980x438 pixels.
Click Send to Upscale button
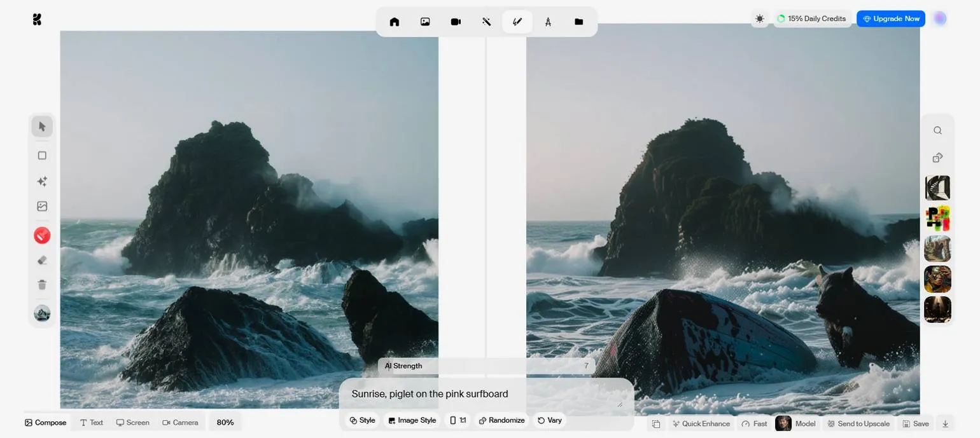858,423
